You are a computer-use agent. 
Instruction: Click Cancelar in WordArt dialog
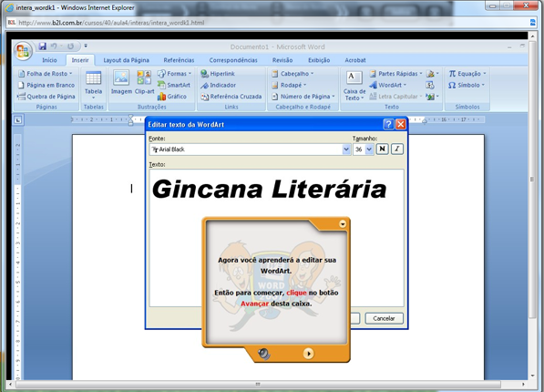click(x=384, y=318)
